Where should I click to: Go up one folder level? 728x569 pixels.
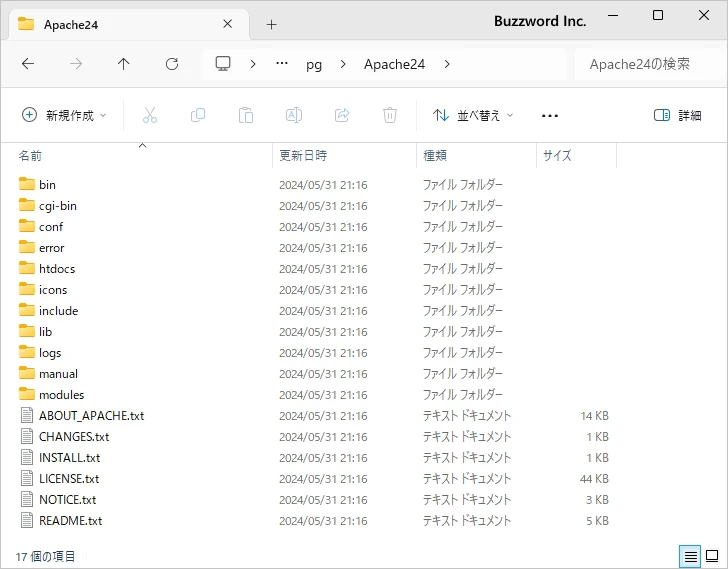click(124, 64)
